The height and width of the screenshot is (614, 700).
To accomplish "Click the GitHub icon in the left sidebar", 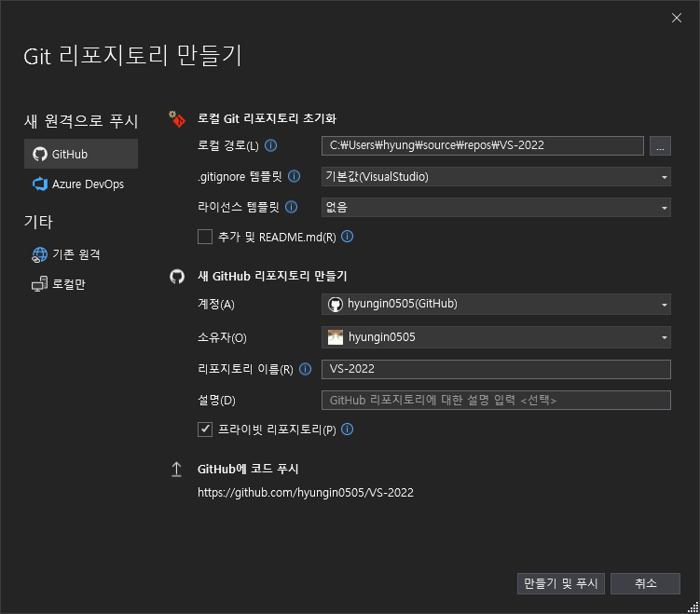I will [x=40, y=154].
